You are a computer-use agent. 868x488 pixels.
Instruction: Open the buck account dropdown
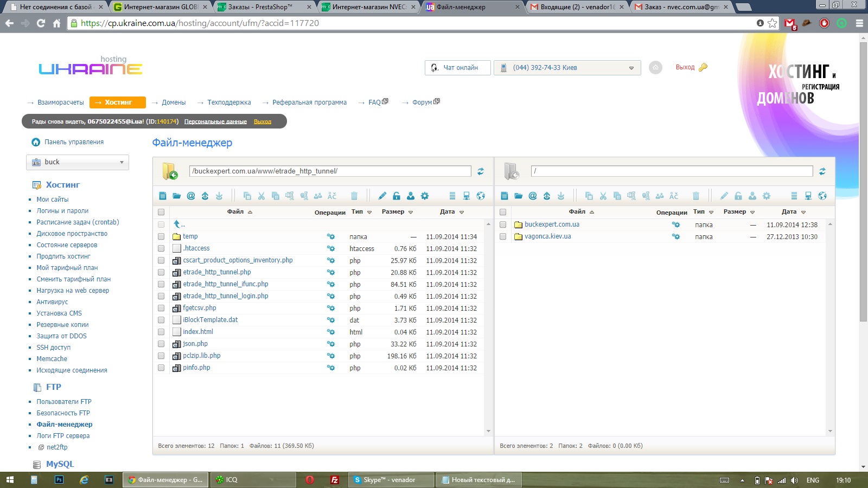click(x=78, y=162)
